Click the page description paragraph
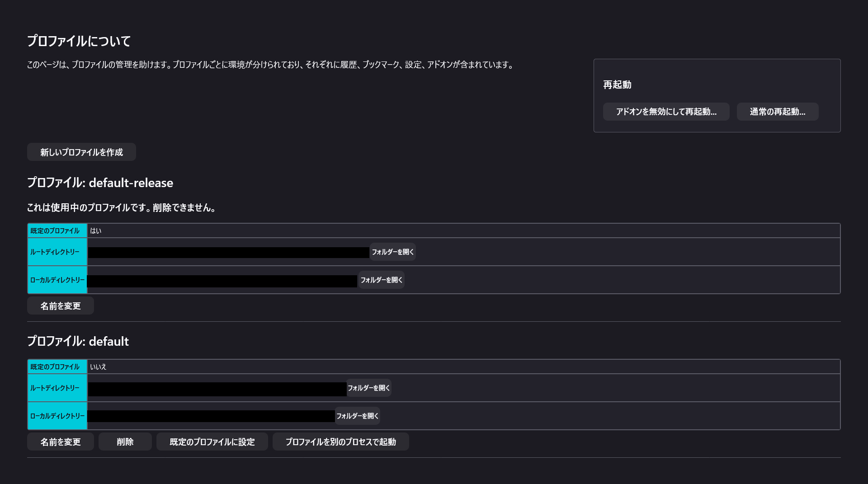Viewport: 868px width, 484px height. (x=270, y=65)
